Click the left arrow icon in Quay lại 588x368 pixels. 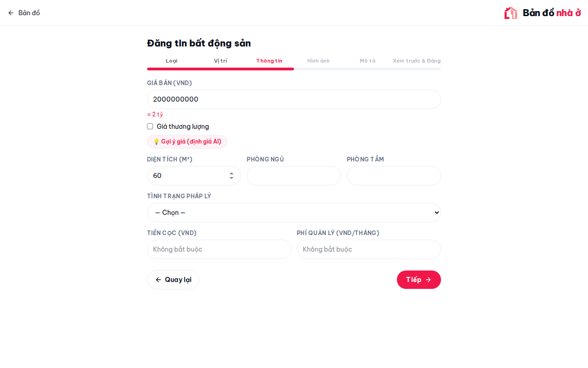tap(158, 280)
